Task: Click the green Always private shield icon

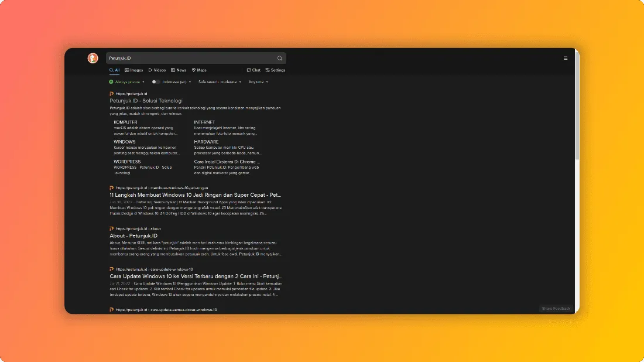Action: (111, 82)
